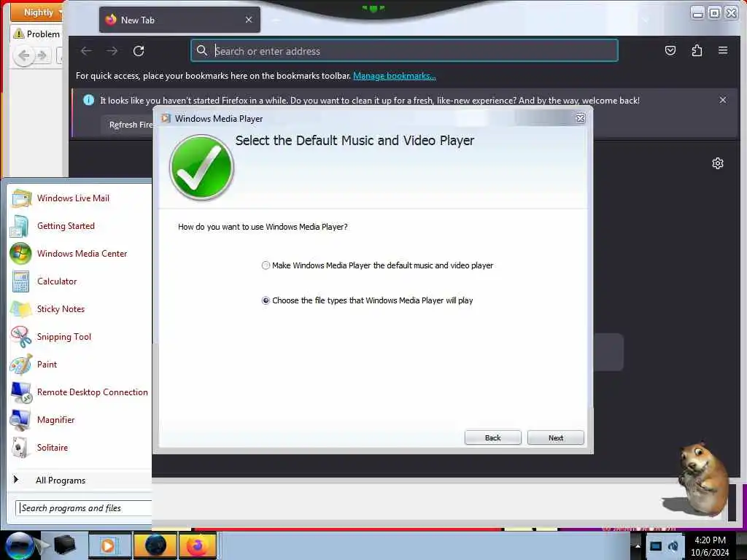Click the Solitaire cards icon
This screenshot has width=747, height=560.
(20, 448)
